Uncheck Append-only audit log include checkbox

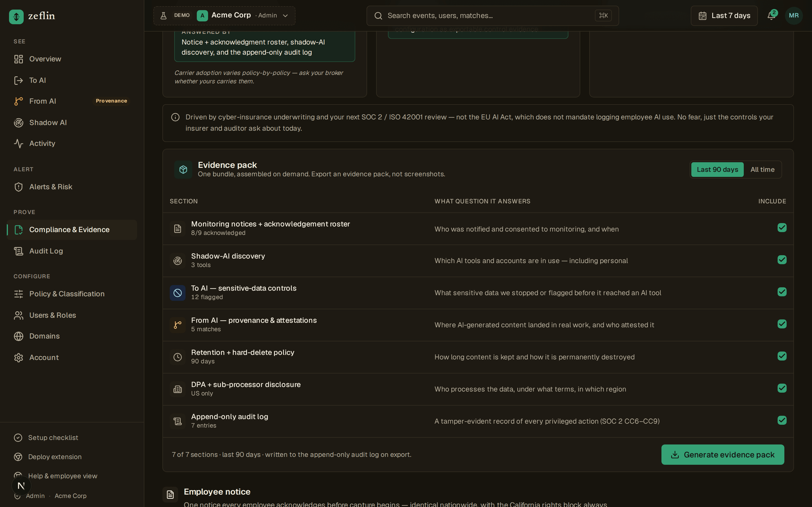(782, 420)
